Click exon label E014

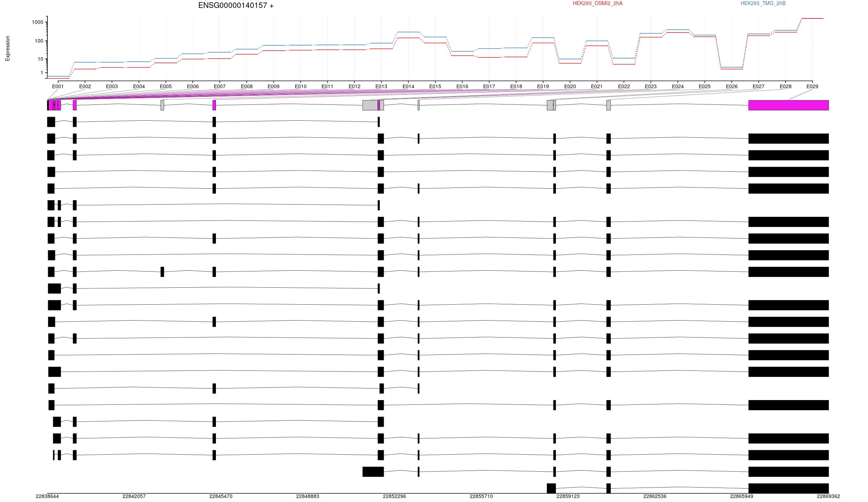point(408,86)
